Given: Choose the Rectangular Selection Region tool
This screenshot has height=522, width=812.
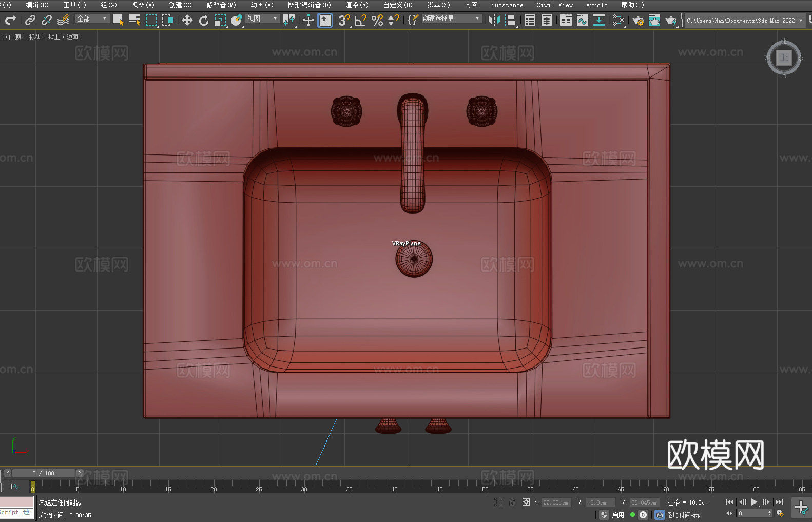Looking at the screenshot, I should click(151, 20).
